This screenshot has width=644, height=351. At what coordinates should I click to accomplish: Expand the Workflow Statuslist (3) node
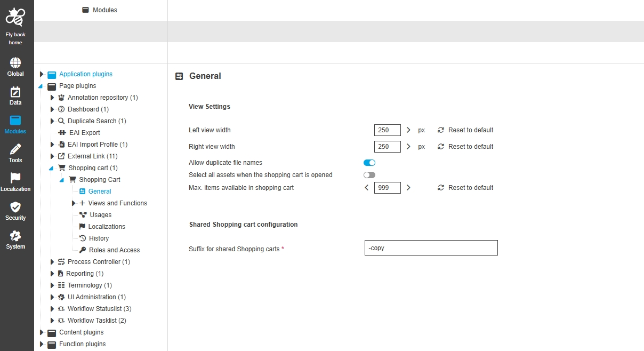pyautogui.click(x=52, y=309)
